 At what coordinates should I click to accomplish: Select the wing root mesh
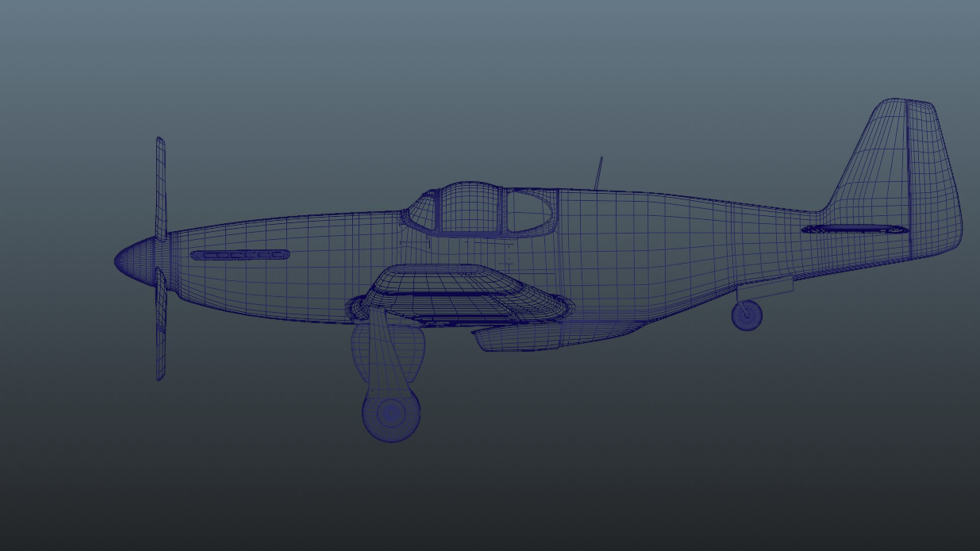459,296
